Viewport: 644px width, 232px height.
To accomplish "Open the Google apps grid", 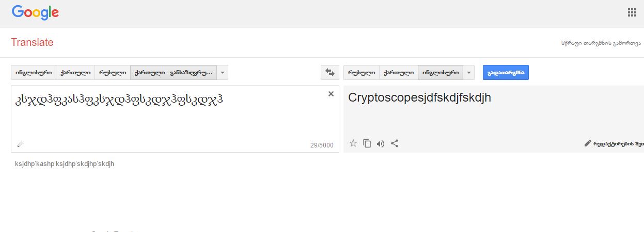I will click(632, 13).
